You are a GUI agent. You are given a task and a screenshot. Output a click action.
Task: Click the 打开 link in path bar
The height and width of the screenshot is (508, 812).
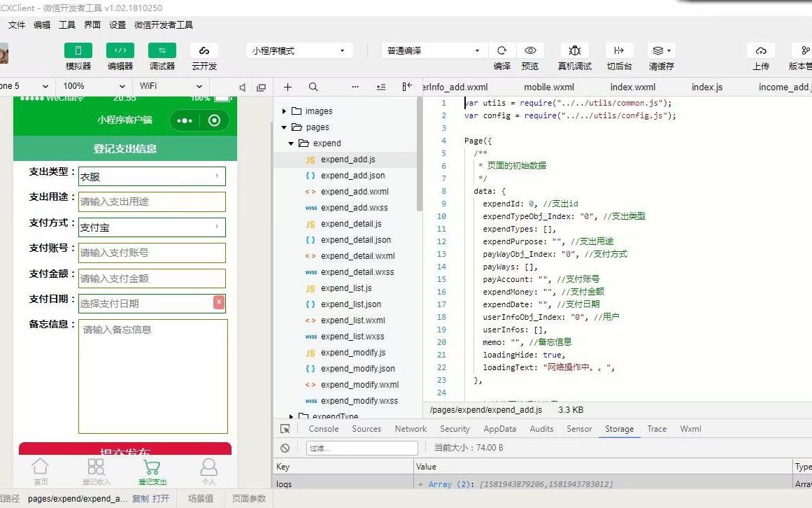[x=161, y=498]
